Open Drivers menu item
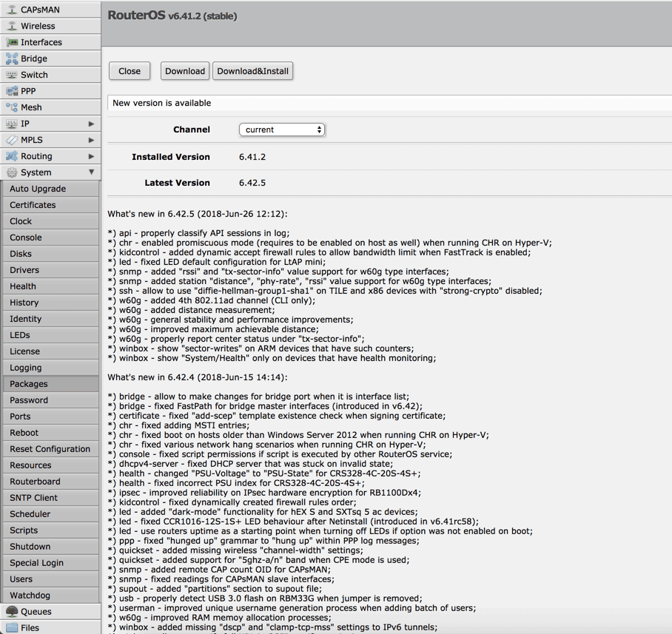672x634 pixels. pos(50,270)
